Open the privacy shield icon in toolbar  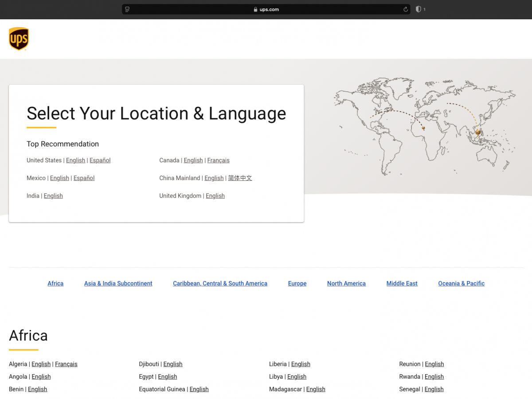pyautogui.click(x=418, y=9)
